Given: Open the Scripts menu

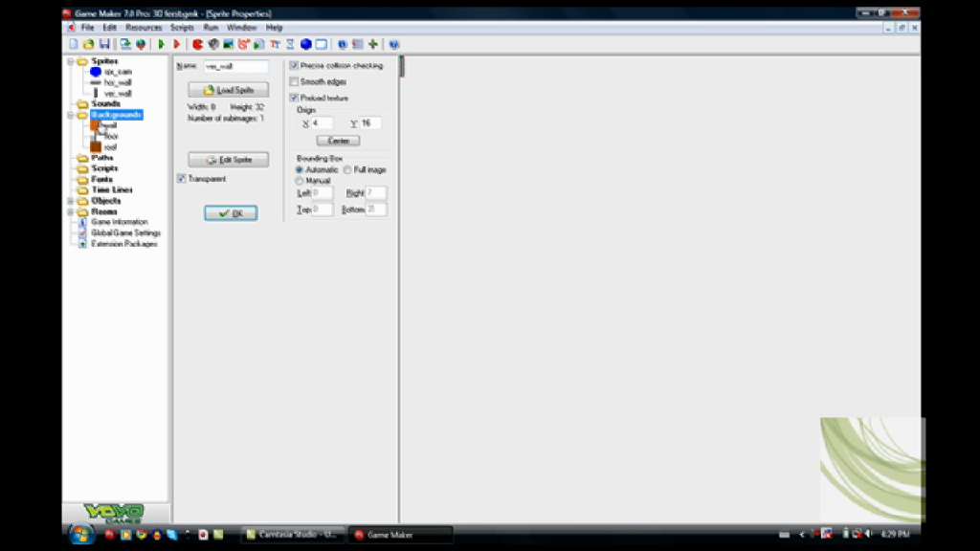Looking at the screenshot, I should click(x=182, y=28).
